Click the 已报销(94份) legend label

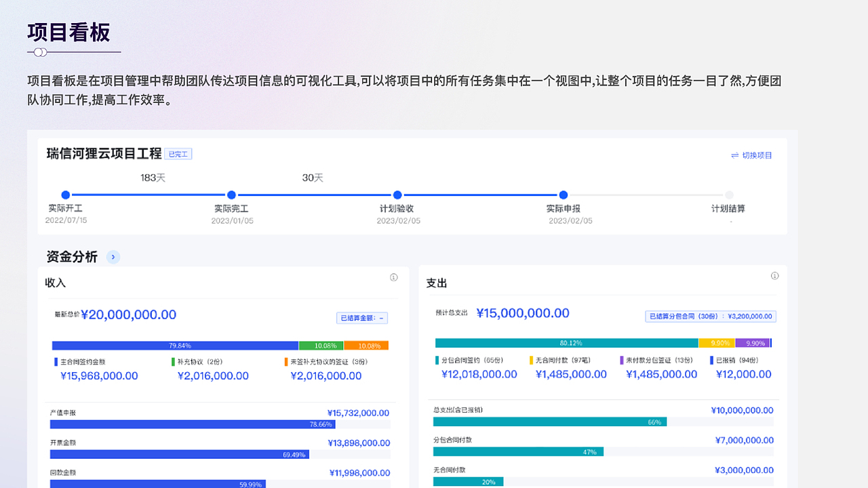(737, 361)
